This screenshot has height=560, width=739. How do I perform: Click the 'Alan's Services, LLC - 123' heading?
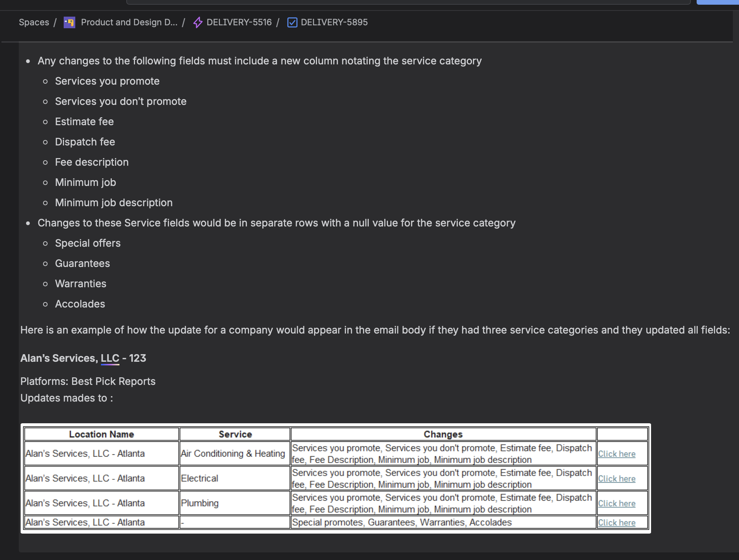pyautogui.click(x=83, y=358)
